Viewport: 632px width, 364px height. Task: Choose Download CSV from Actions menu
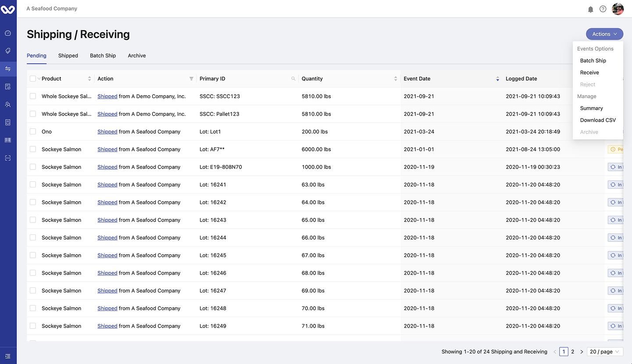(598, 120)
